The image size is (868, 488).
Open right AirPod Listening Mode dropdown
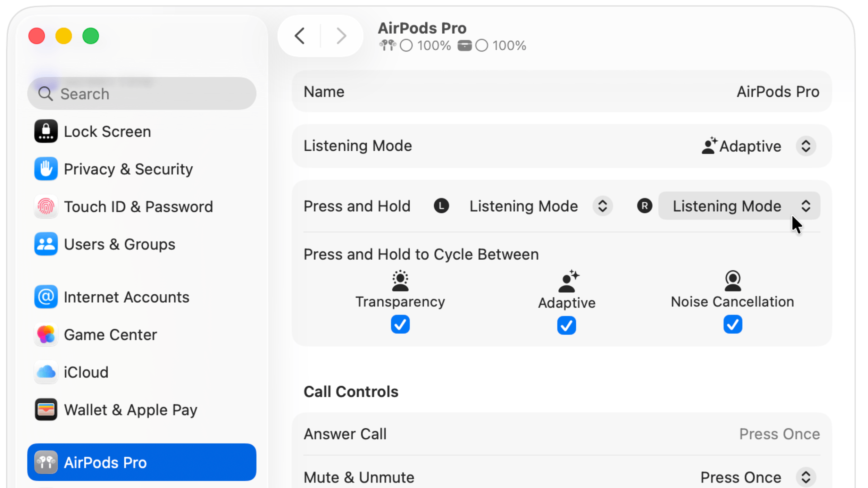click(739, 206)
